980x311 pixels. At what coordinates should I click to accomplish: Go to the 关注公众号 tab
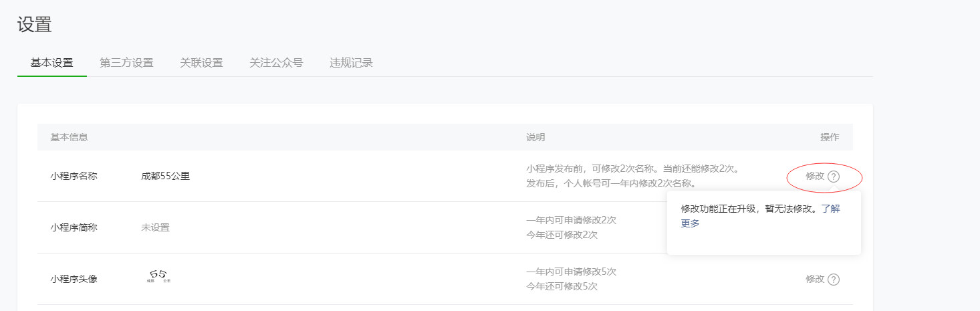click(x=276, y=63)
